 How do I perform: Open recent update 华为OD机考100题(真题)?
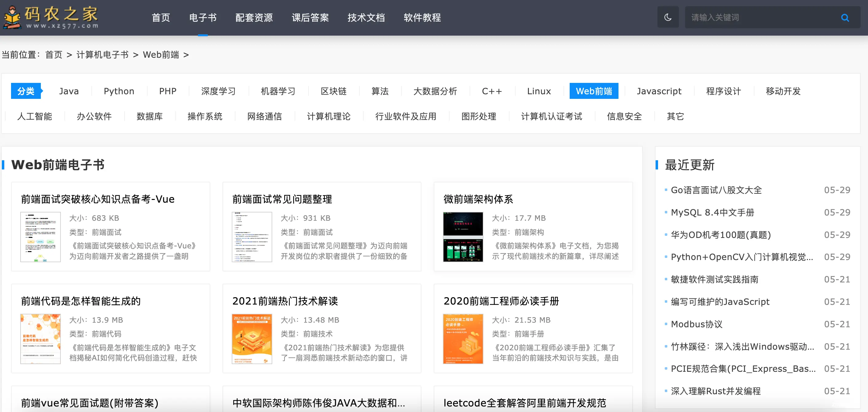pos(721,234)
